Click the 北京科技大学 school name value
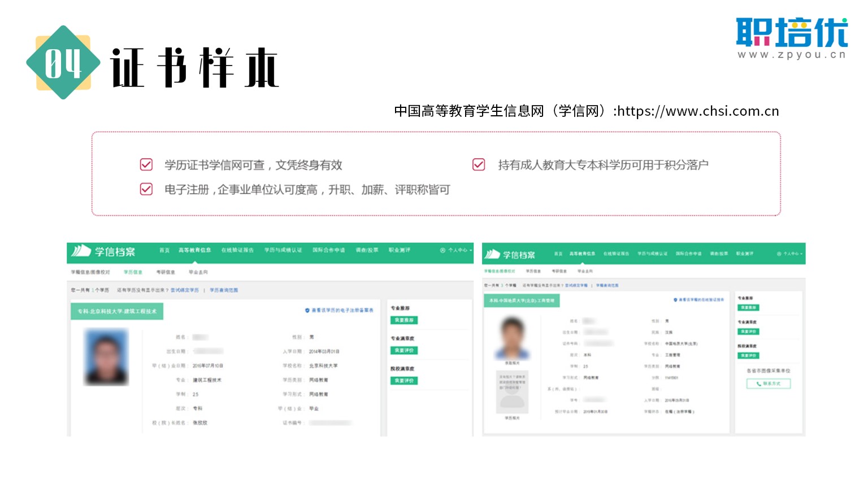The width and height of the screenshot is (868, 488). click(x=323, y=366)
